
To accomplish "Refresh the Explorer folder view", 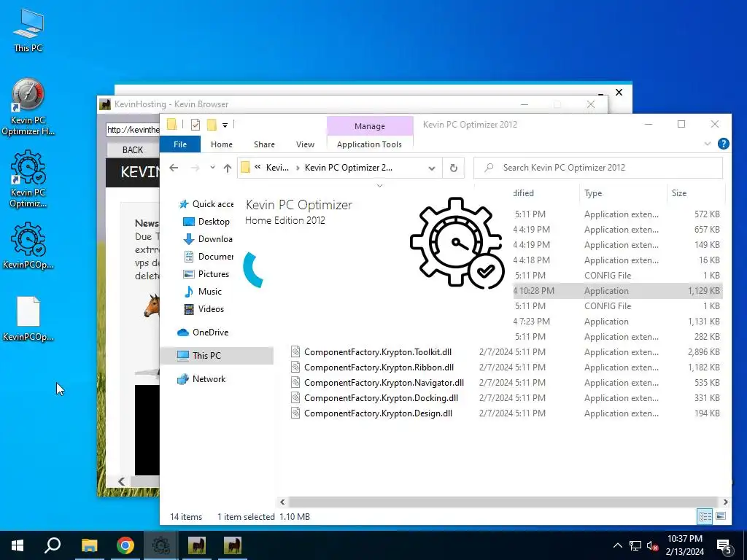I will [454, 168].
